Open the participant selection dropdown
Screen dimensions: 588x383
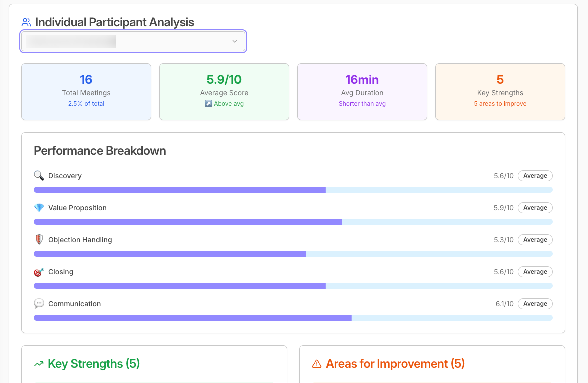point(133,41)
